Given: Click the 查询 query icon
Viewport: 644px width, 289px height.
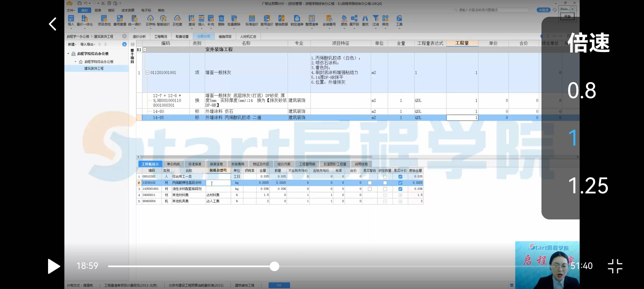Looking at the screenshot, I should [x=192, y=20].
